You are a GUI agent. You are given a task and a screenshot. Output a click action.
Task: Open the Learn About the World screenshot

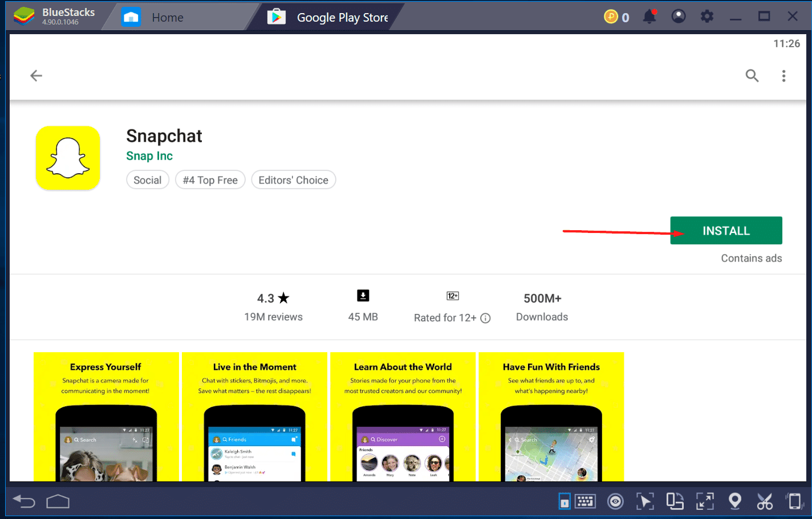tap(403, 416)
